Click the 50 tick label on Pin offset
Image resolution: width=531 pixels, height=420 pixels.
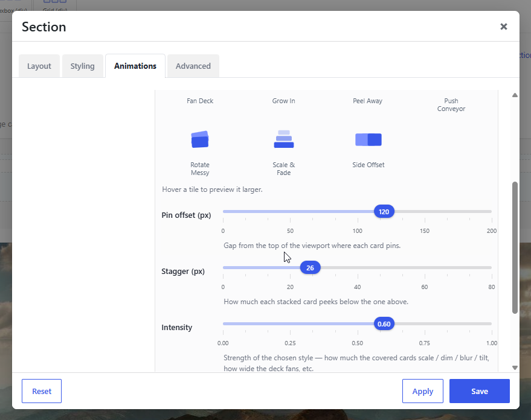coord(290,231)
